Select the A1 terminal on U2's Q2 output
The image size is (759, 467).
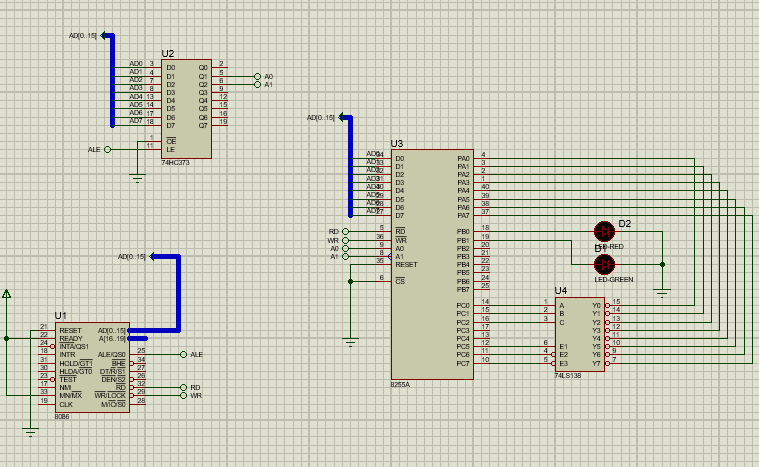coord(258,85)
